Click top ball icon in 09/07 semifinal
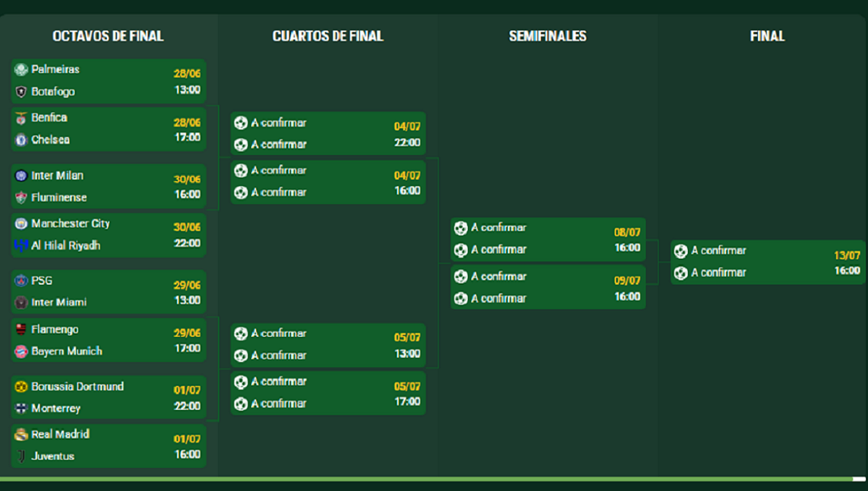 [461, 276]
